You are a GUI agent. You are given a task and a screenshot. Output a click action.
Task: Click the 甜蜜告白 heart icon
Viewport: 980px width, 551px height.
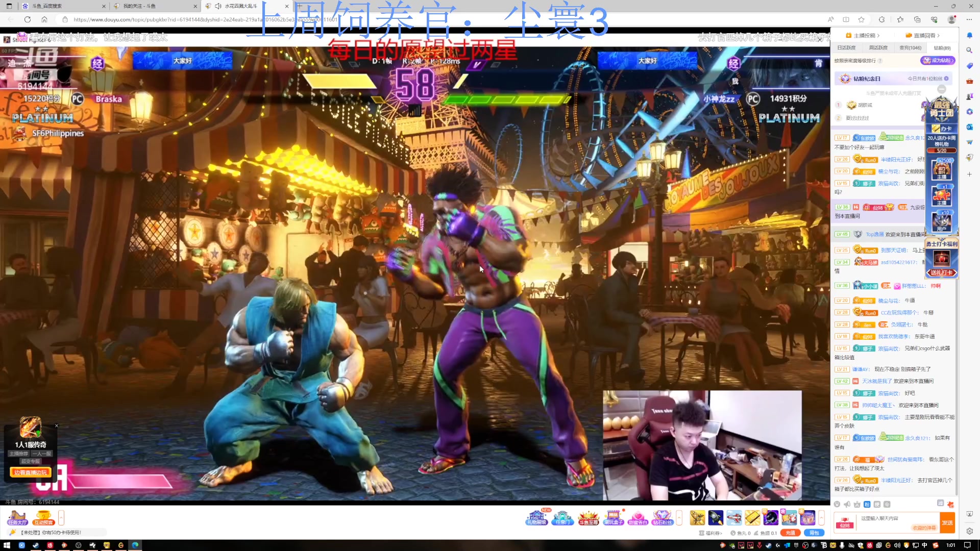pos(638,517)
